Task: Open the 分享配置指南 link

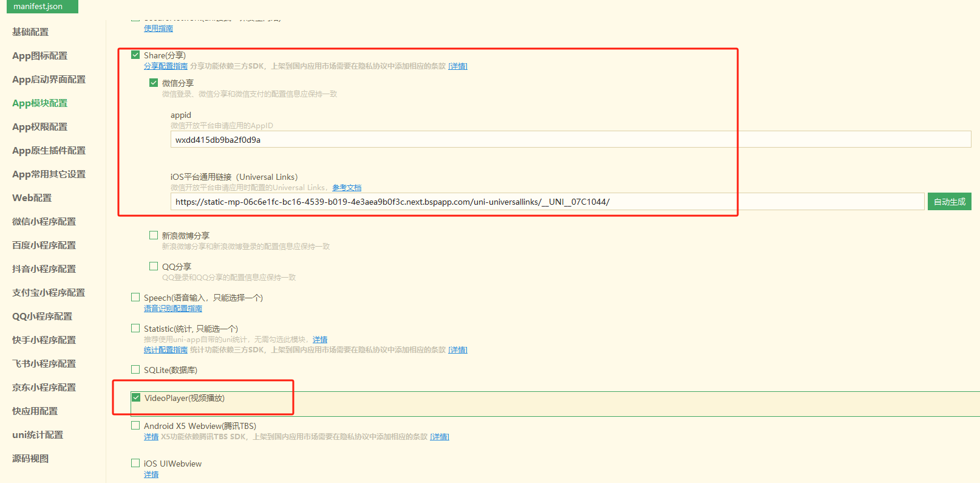Action: point(166,66)
